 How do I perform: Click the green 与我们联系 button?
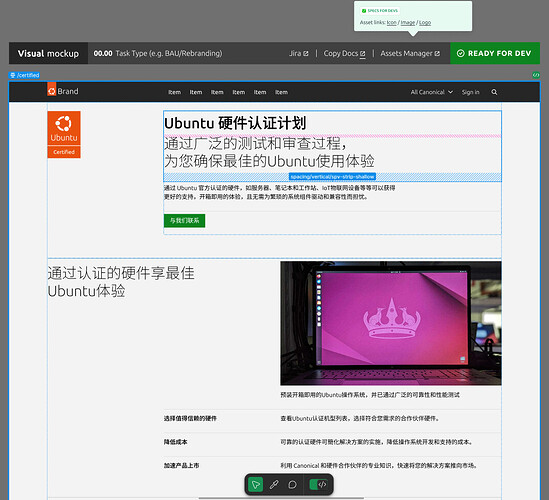point(185,221)
